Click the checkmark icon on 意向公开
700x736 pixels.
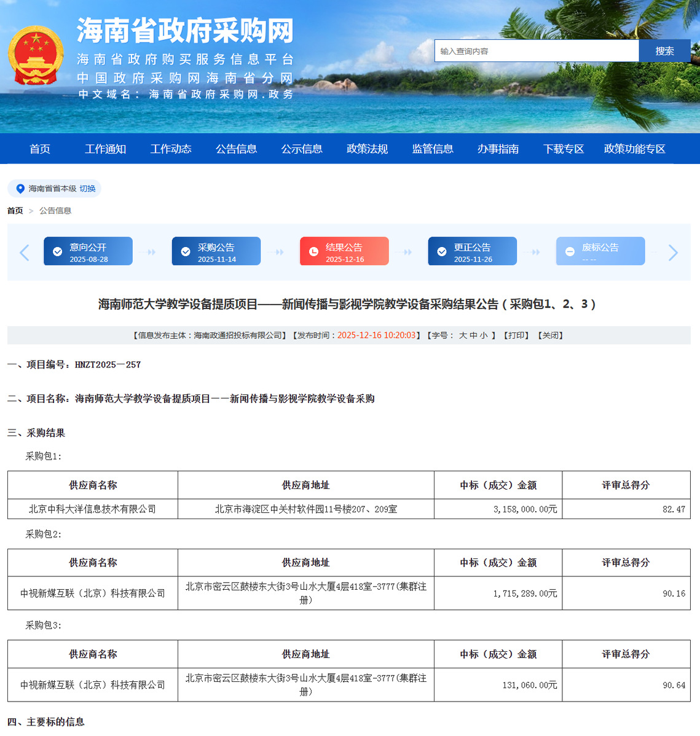coord(57,252)
